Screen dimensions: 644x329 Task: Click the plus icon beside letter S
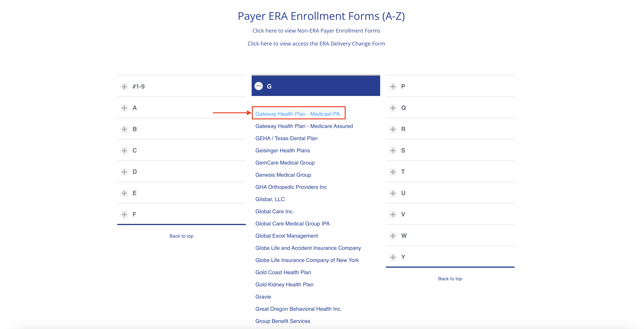coord(393,151)
